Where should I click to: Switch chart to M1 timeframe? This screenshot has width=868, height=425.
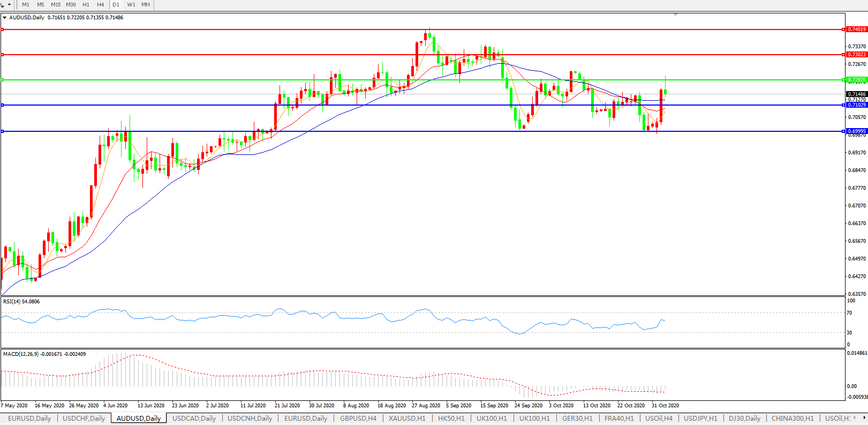pos(26,5)
